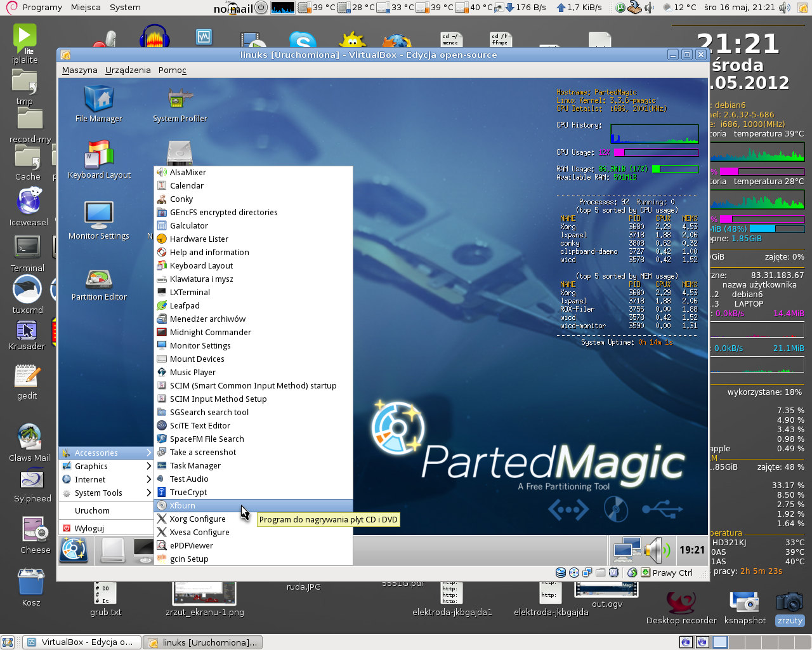Select Hardware Lister menu entry
Image resolution: width=812 pixels, height=650 pixels.
coord(254,239)
